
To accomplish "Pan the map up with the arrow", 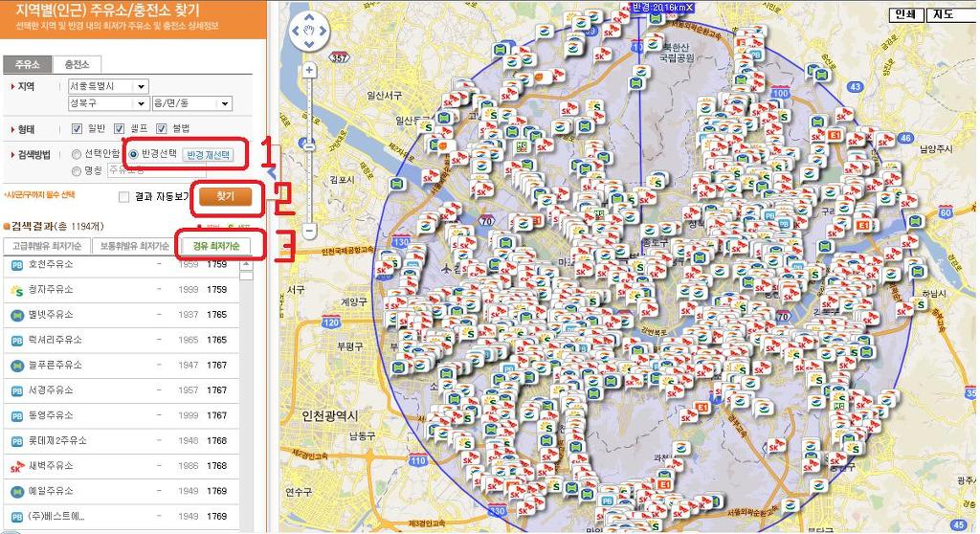I will coord(309,16).
